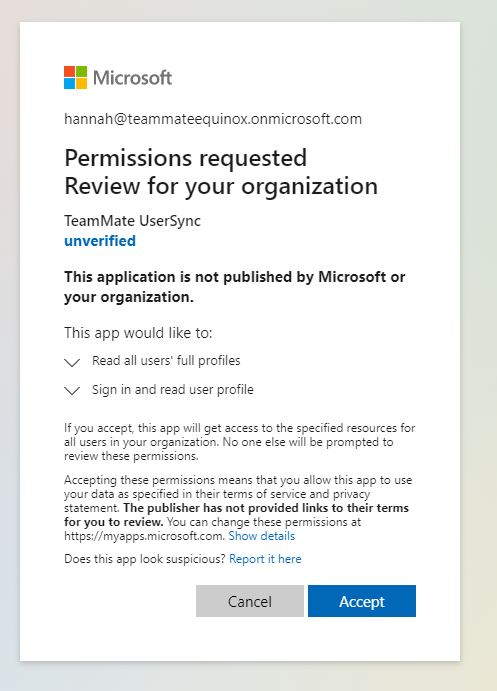Click the 'publisher has not provided links' bold notice
Image resolution: width=497 pixels, height=691 pixels.
pos(237,515)
